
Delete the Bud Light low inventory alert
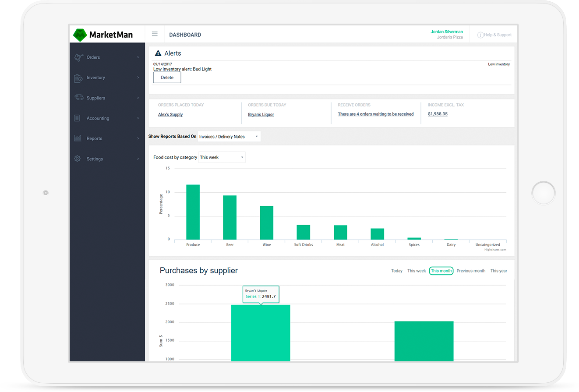[x=167, y=78]
